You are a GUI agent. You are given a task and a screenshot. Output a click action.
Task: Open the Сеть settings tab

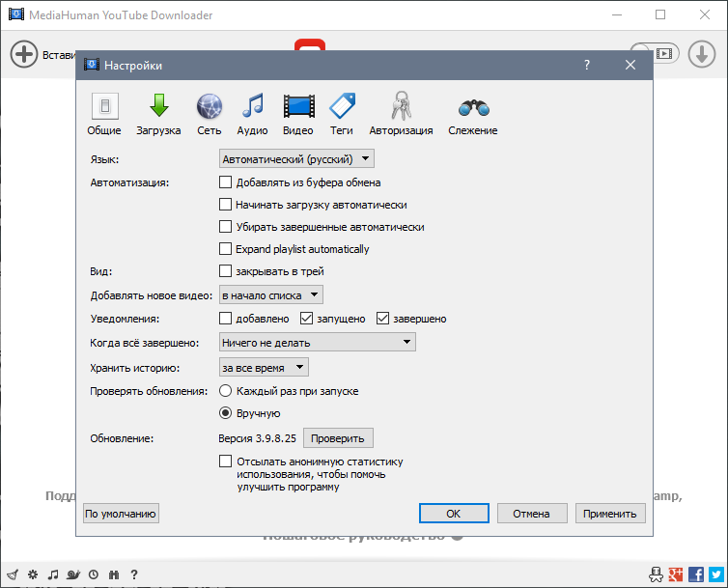pos(209,114)
